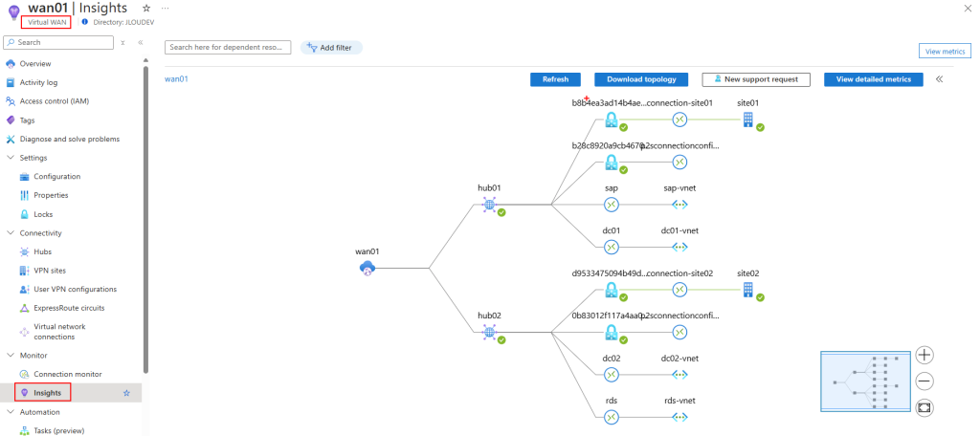This screenshot has width=980, height=436.
Task: Select the sap-vnet icon
Action: tap(679, 205)
